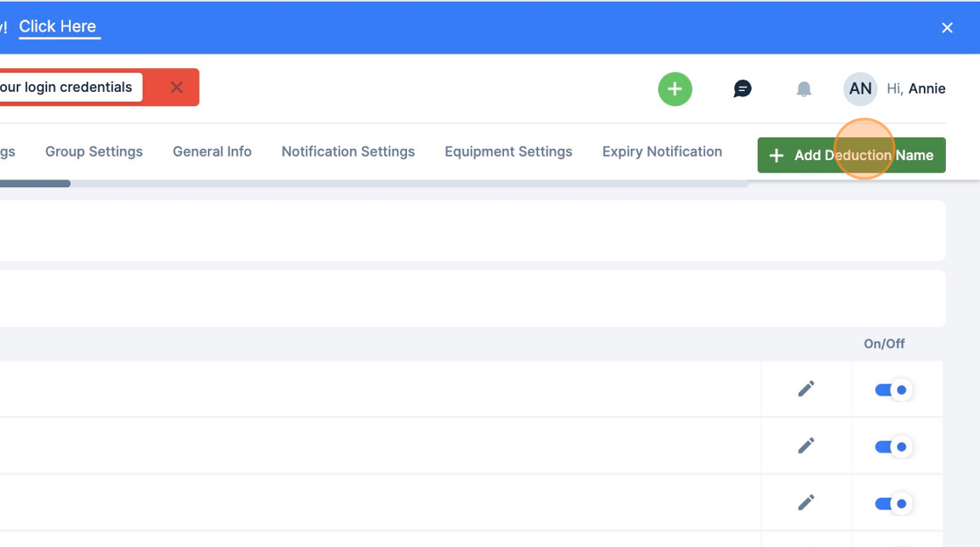Open the notifications bell
The width and height of the screenshot is (980, 547).
804,88
